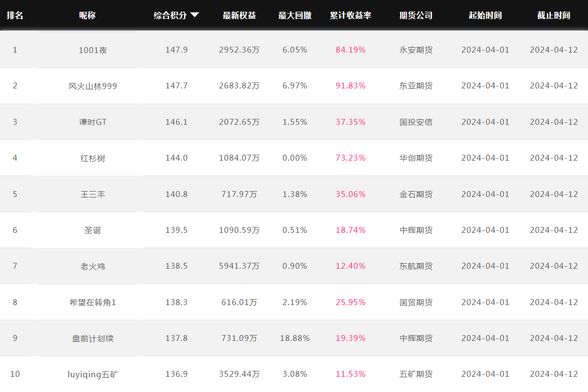Click the company 东航期货
Screen dimensions: 588x392
[416, 266]
